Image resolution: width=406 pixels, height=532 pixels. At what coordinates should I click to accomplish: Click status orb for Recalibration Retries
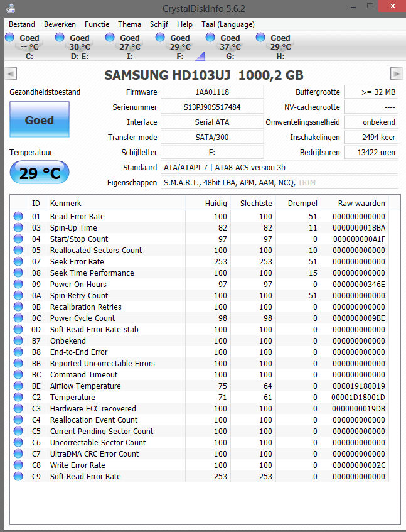(18, 307)
